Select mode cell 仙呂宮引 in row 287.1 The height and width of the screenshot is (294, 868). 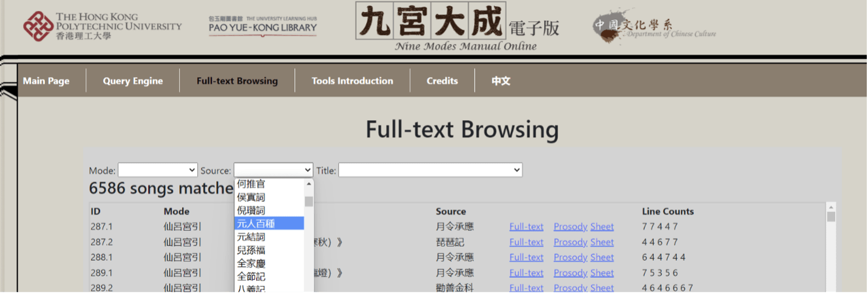tap(183, 227)
